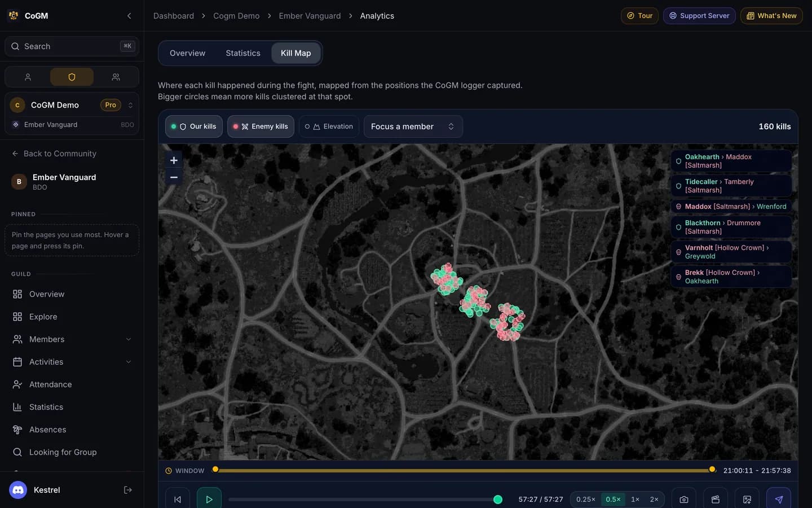The image size is (812, 508).
Task: Click the clapperboard record icon
Action: tap(716, 499)
